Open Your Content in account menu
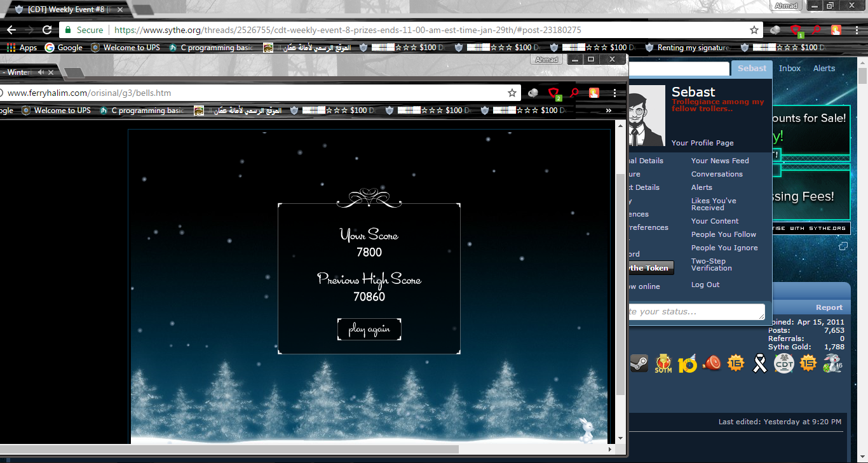Screen dimensions: 868x463 coord(715,221)
